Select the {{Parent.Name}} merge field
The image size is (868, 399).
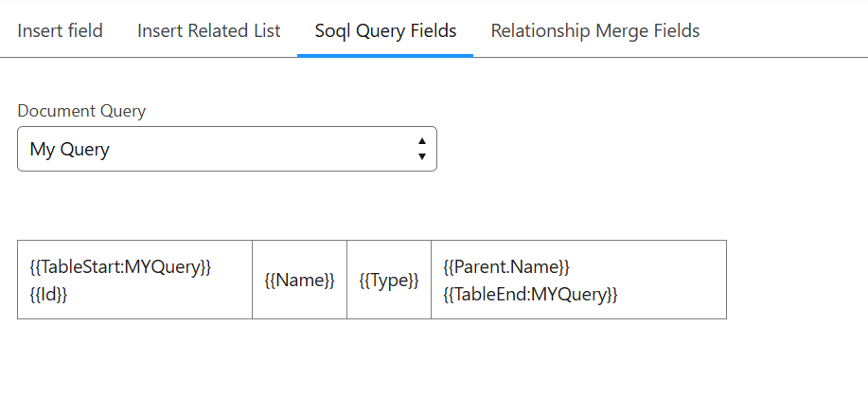coord(505,266)
